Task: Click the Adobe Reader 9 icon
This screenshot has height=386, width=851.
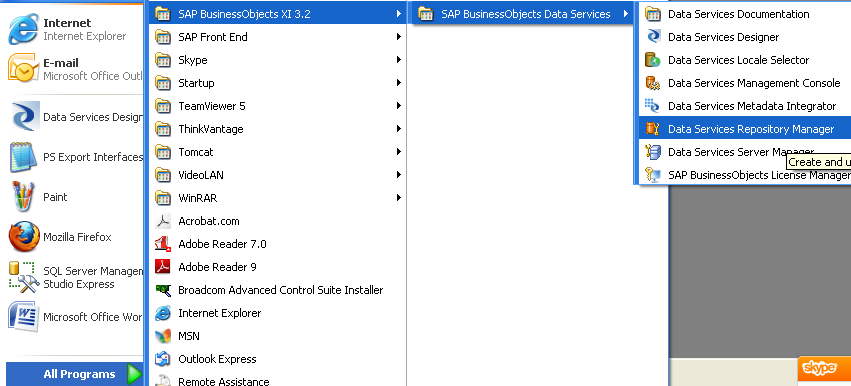Action: [163, 267]
